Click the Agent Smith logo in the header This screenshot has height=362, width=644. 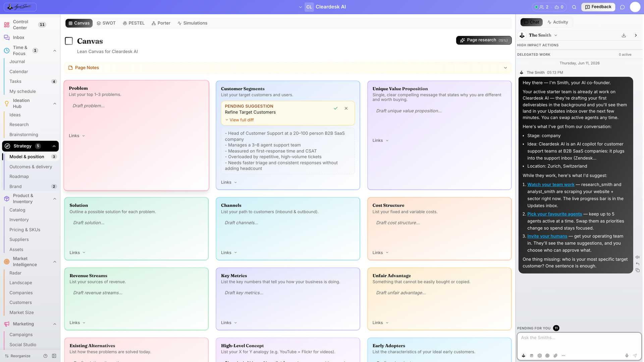pos(20,7)
